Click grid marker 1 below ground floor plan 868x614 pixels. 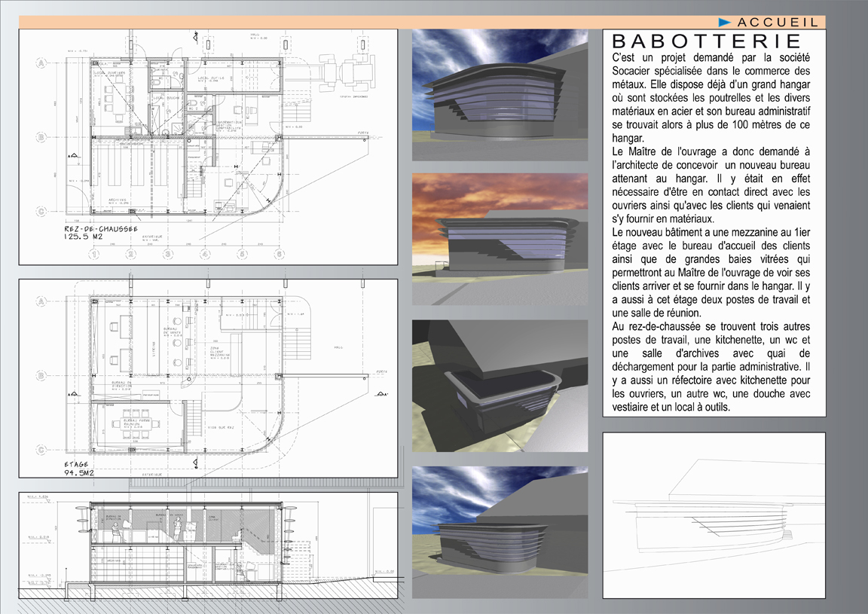[95, 255]
